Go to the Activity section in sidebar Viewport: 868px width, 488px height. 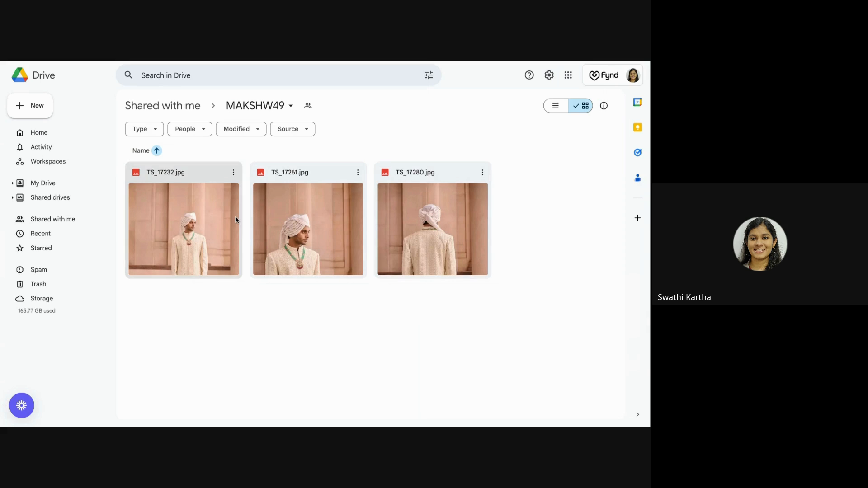pyautogui.click(x=40, y=147)
